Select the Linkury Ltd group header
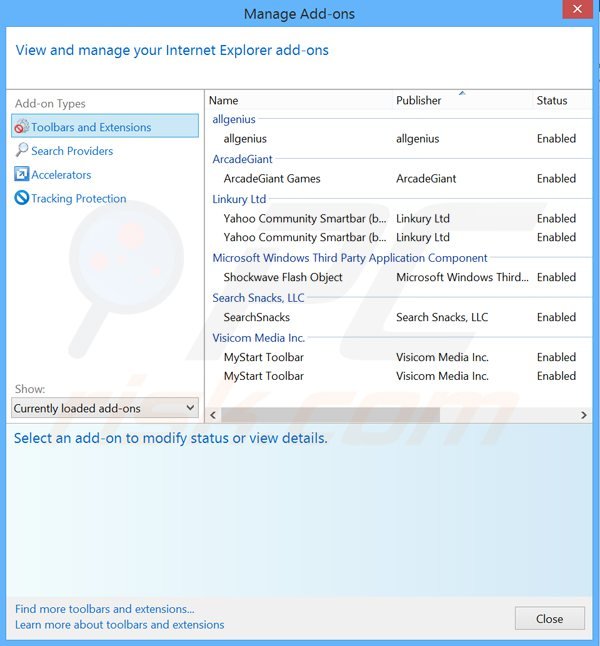Viewport: 600px width, 646px height. (x=239, y=199)
